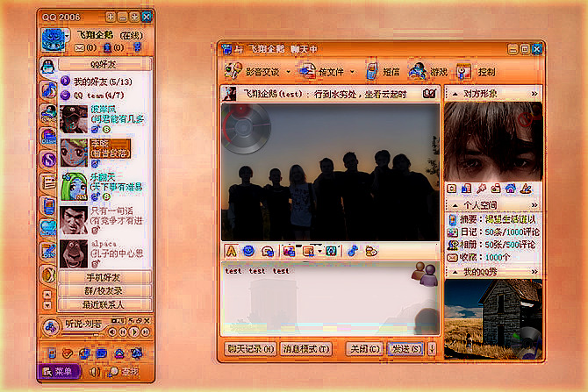
Task: Click 查找 search button
Action: coord(124,371)
